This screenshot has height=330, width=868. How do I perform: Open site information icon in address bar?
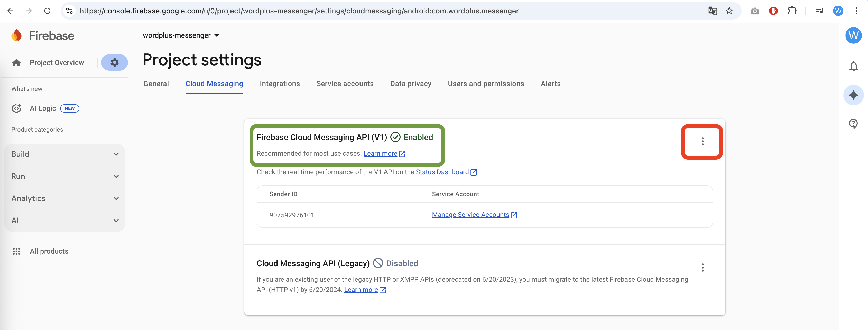69,11
